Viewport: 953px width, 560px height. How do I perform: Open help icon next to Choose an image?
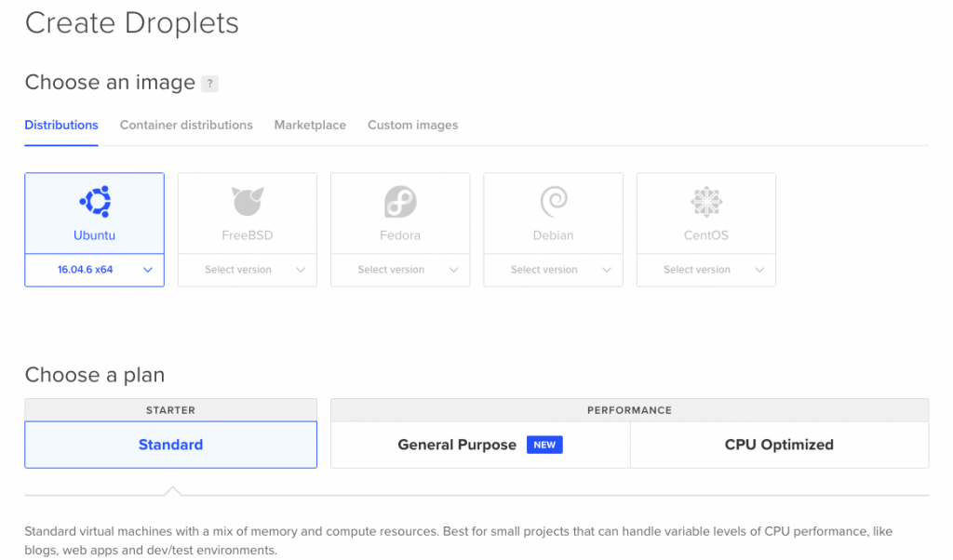pyautogui.click(x=209, y=83)
